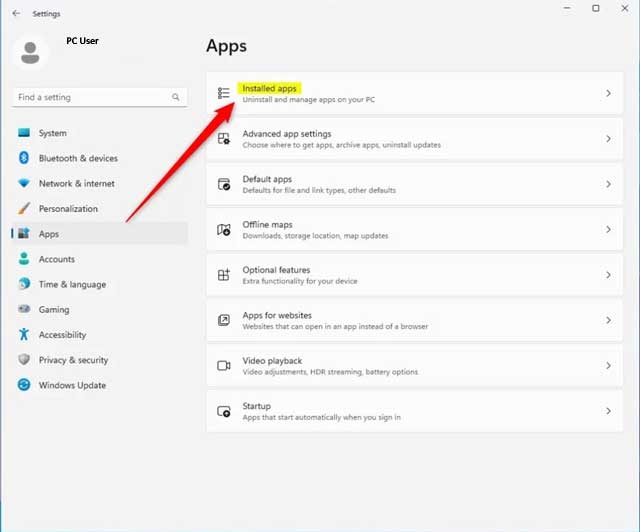The width and height of the screenshot is (640, 532).
Task: Click the Installed apps list icon
Action: pyautogui.click(x=224, y=94)
